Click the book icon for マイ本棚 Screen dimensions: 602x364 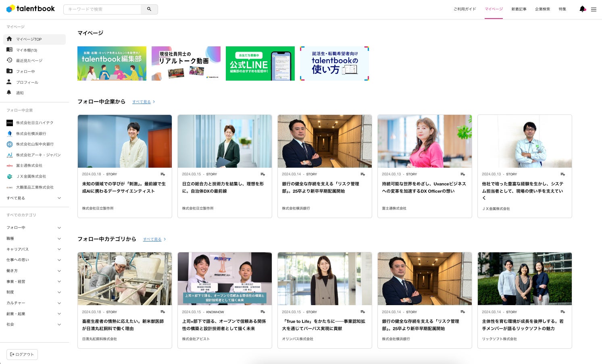9,50
